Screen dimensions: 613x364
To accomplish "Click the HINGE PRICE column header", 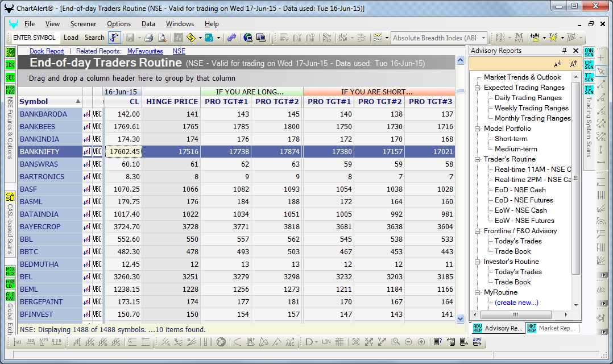I will tap(172, 102).
